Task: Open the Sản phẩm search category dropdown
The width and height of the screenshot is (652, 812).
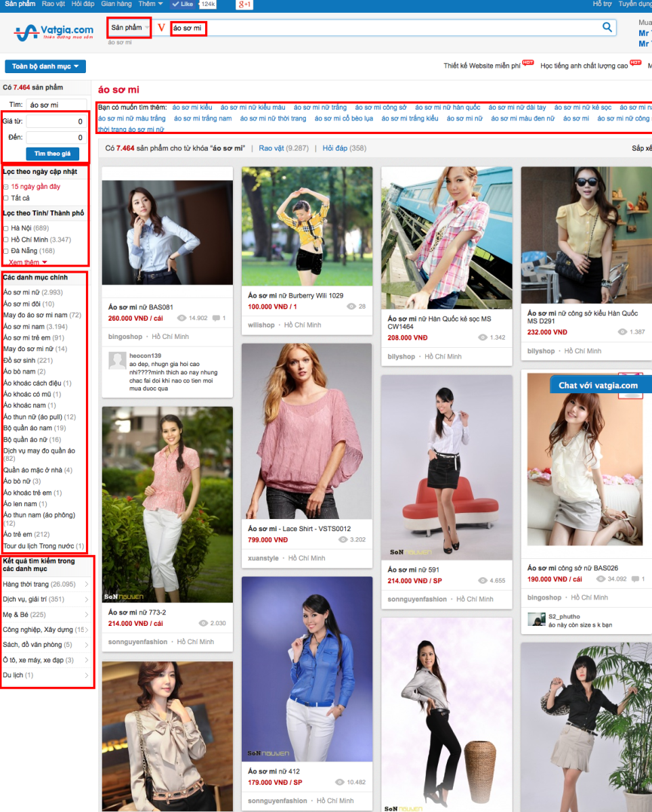Action: tap(129, 28)
